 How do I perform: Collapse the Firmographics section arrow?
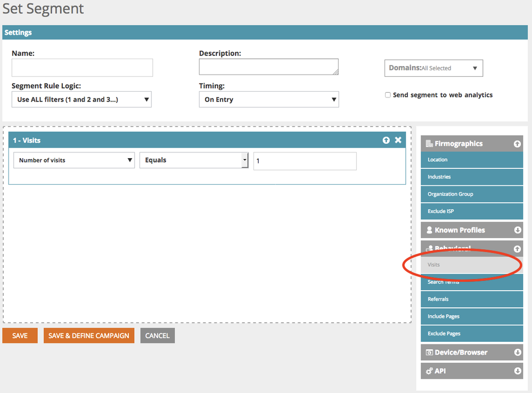click(x=517, y=144)
